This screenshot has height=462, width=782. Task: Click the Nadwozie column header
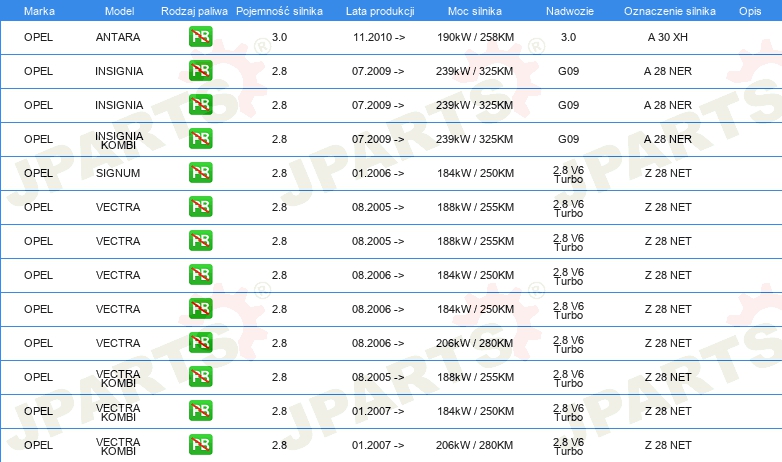[x=570, y=11]
